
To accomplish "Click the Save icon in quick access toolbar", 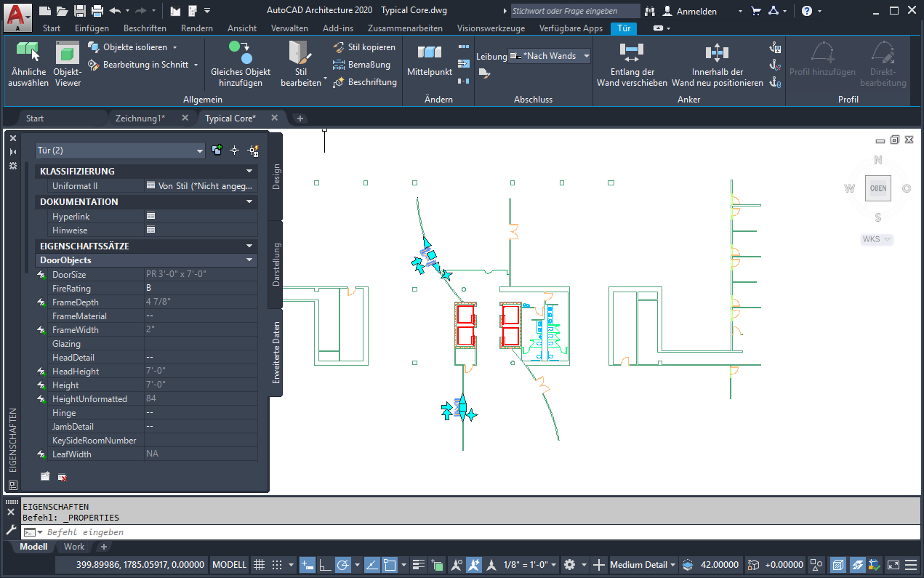I will [79, 11].
